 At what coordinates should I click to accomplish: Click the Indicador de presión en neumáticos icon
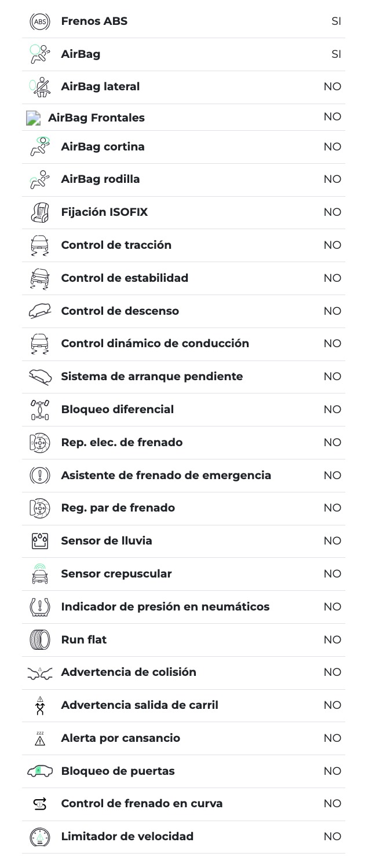(39, 606)
